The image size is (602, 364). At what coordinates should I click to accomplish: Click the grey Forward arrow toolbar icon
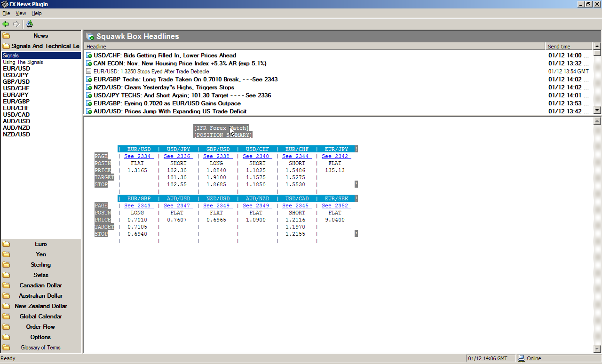pyautogui.click(x=16, y=24)
